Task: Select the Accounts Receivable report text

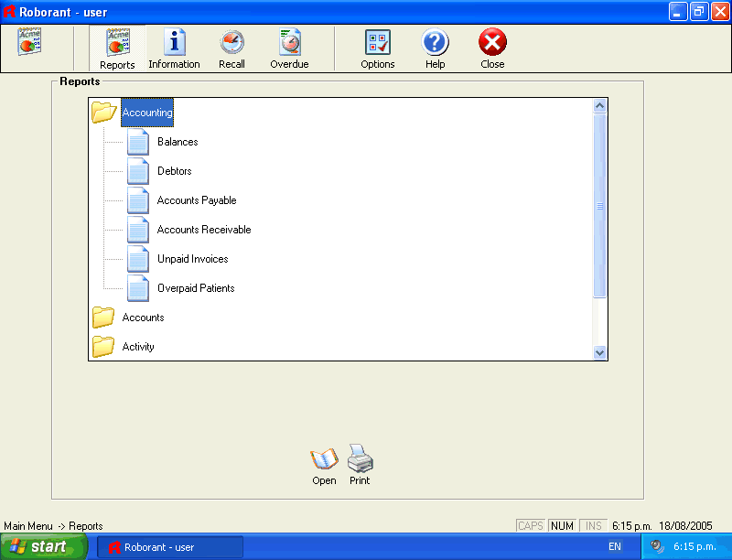Action: (204, 230)
